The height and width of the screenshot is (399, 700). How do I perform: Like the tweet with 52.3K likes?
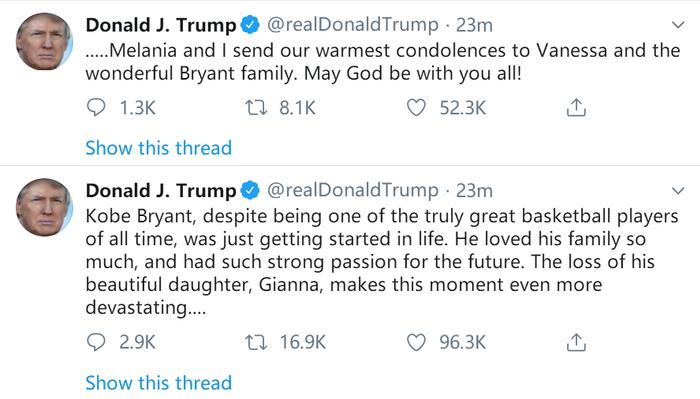coord(416,108)
